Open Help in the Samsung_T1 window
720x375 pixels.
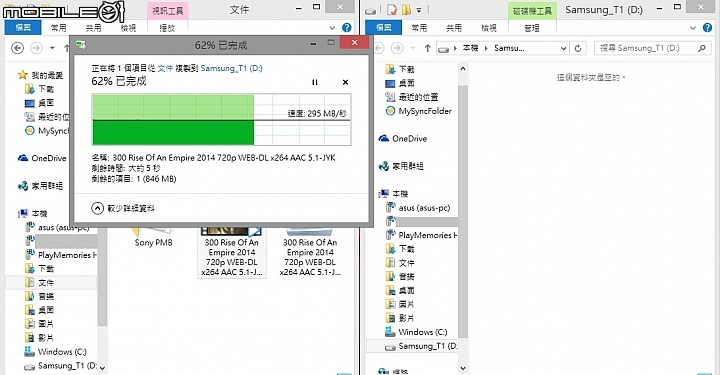click(708, 28)
